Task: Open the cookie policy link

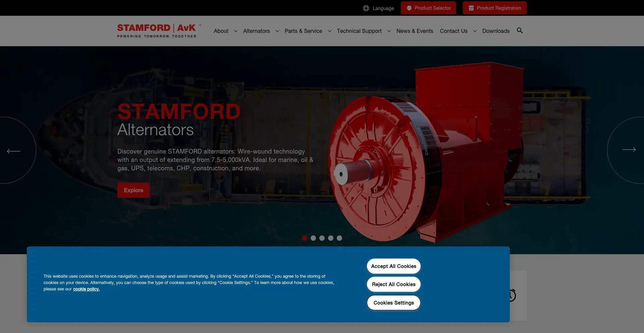Action: [x=86, y=289]
